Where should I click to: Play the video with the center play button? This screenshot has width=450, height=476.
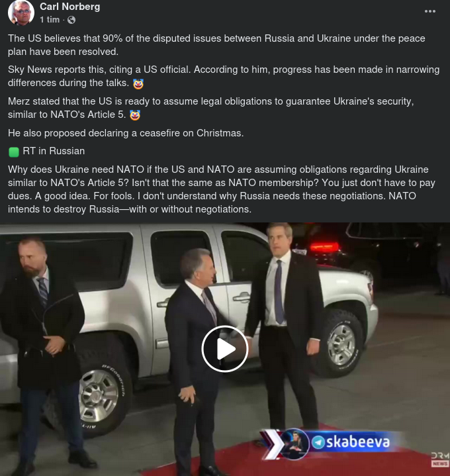click(x=225, y=348)
